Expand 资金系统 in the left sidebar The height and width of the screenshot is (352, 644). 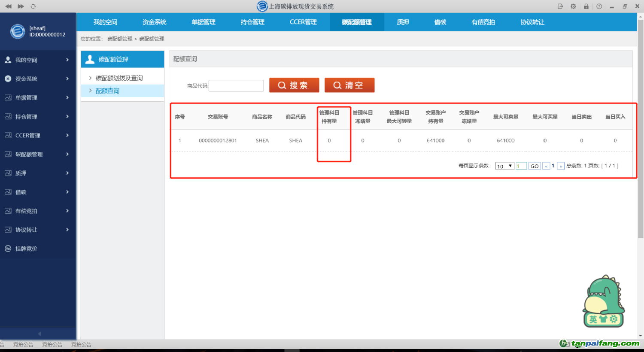pyautogui.click(x=38, y=79)
